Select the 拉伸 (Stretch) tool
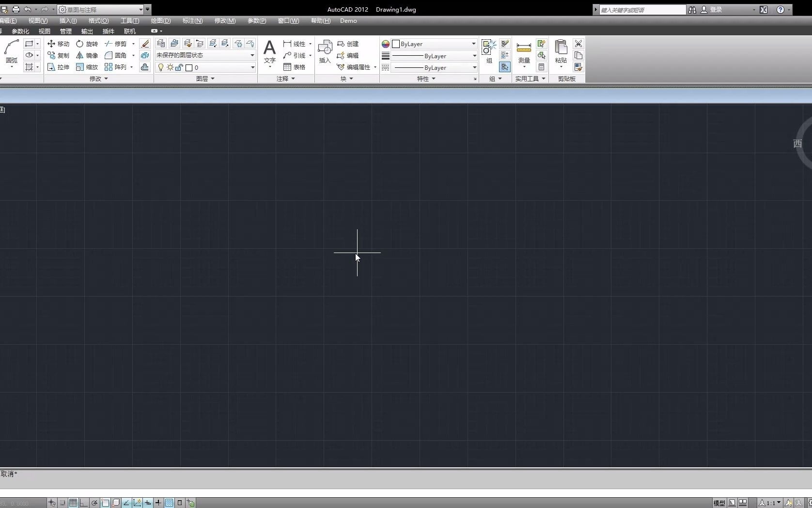This screenshot has height=508, width=812. point(58,67)
